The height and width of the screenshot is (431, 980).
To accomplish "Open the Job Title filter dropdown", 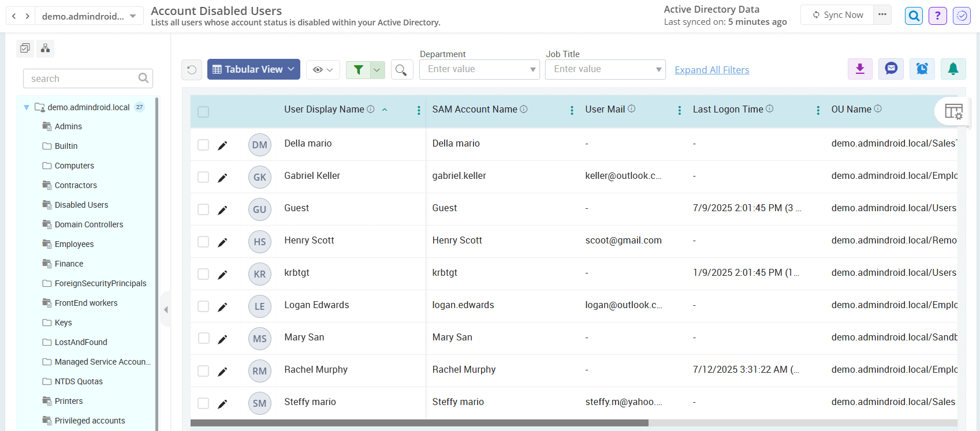I will 605,69.
